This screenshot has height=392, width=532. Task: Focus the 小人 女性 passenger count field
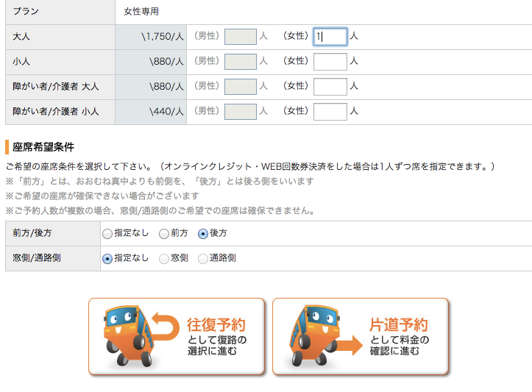[x=330, y=62]
